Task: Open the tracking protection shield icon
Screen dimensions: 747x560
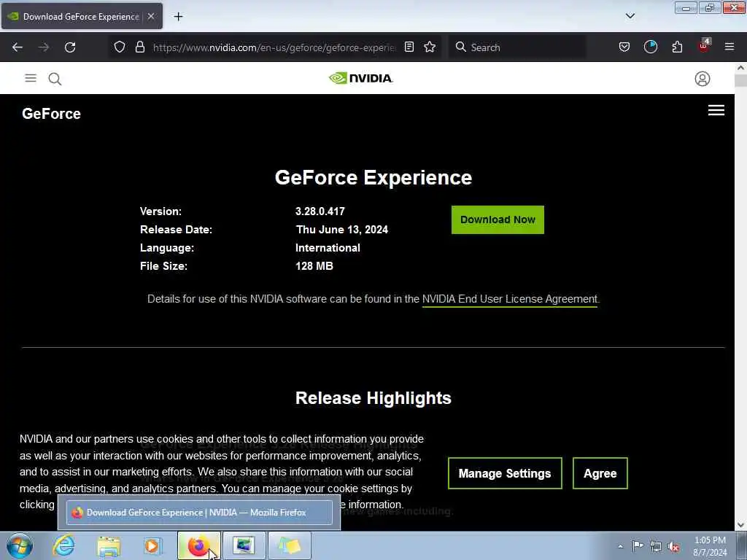Action: pyautogui.click(x=120, y=47)
